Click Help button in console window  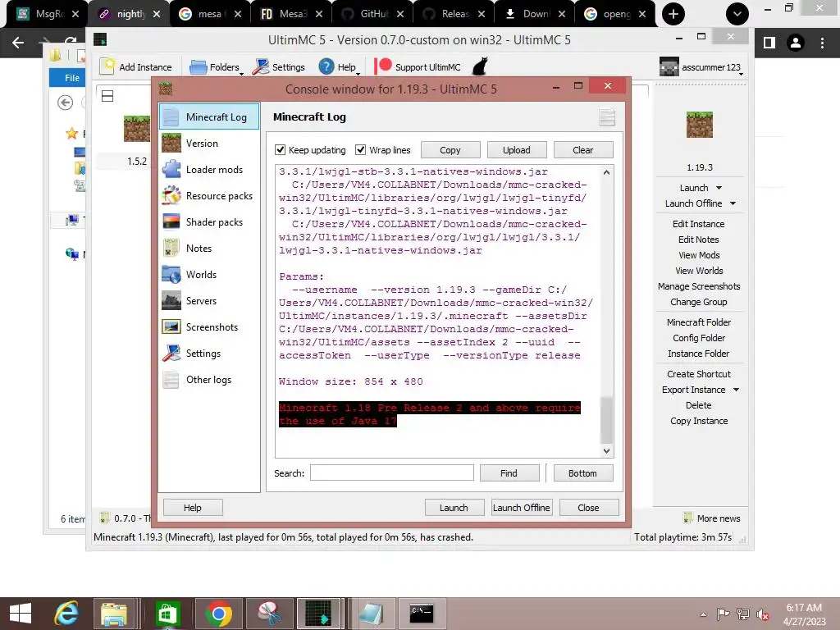point(192,507)
